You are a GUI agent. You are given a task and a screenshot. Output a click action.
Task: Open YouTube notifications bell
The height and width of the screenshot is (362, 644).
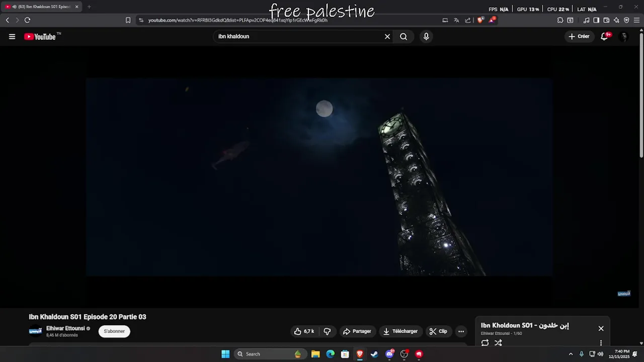605,36
